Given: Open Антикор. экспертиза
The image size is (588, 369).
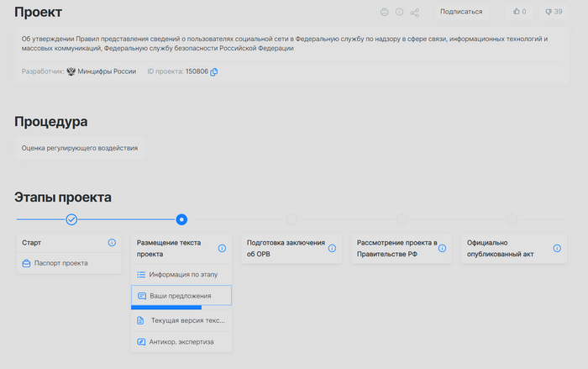Looking at the screenshot, I should [181, 341].
